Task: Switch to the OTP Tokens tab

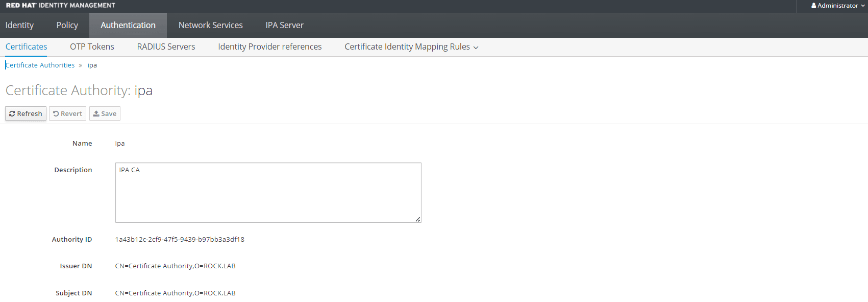Action: tap(92, 47)
